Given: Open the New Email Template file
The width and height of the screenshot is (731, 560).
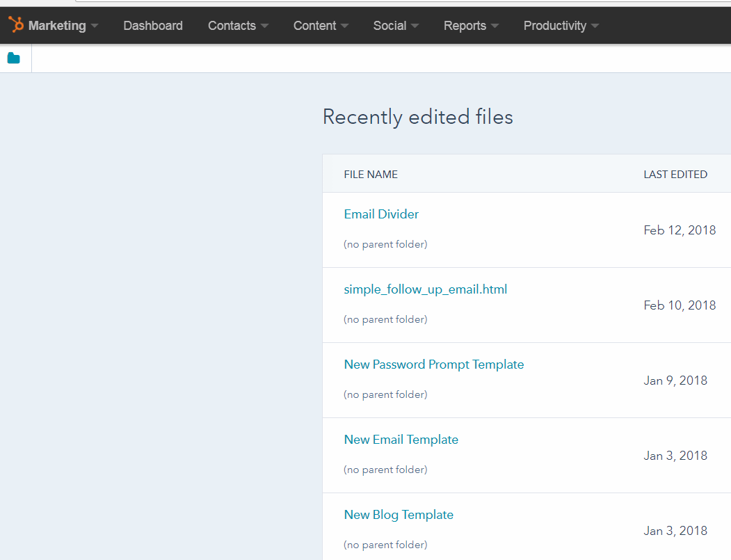Looking at the screenshot, I should point(401,440).
